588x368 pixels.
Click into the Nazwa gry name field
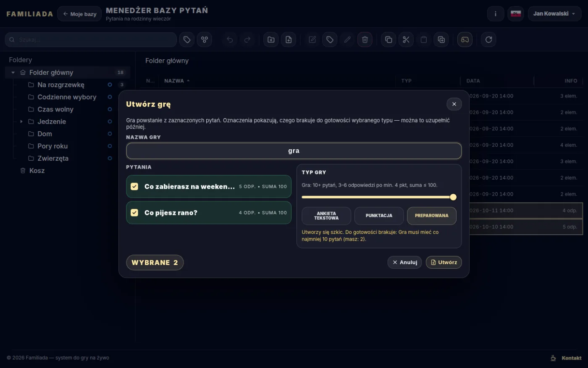pyautogui.click(x=294, y=151)
